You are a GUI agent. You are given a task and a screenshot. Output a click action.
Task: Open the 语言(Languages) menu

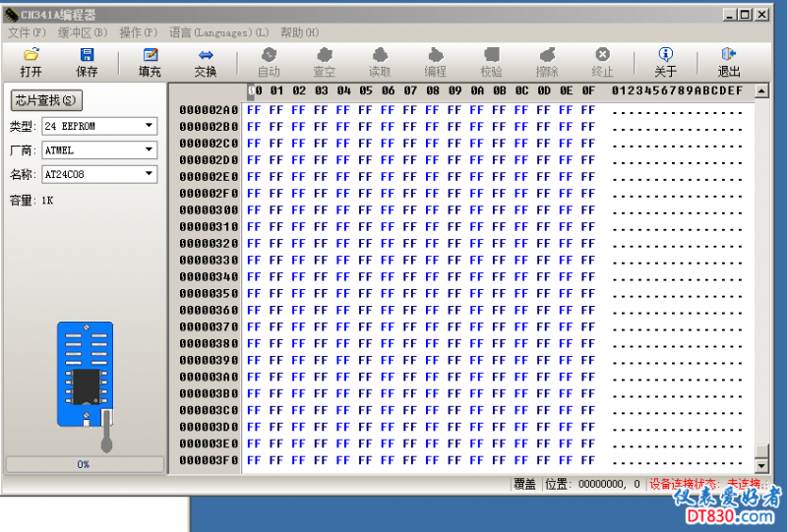coord(218,32)
